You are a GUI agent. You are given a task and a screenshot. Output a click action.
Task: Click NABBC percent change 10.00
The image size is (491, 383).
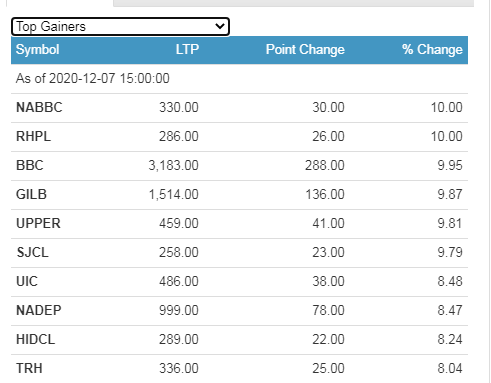point(447,107)
